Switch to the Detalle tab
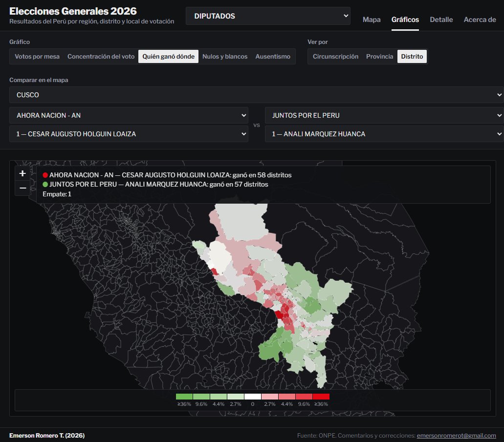This screenshot has height=442, width=504. (441, 20)
